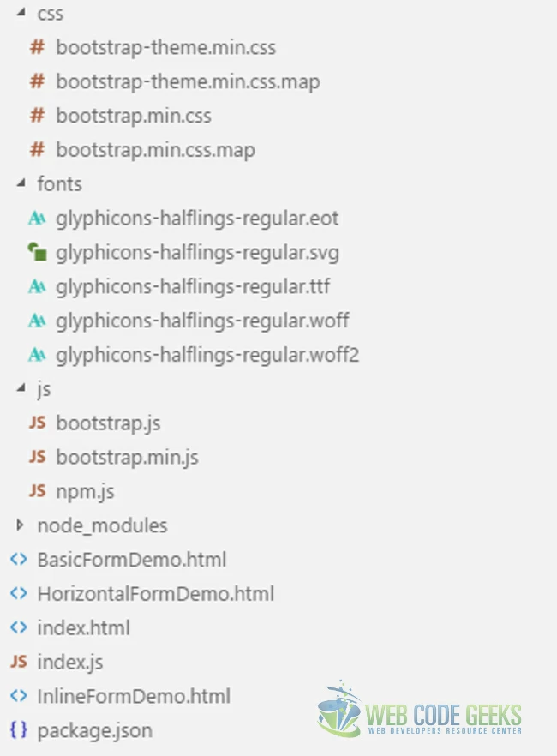Select glyphicons-halflings-regular.ttf font file
Screen dimensions: 557x756
tap(193, 286)
